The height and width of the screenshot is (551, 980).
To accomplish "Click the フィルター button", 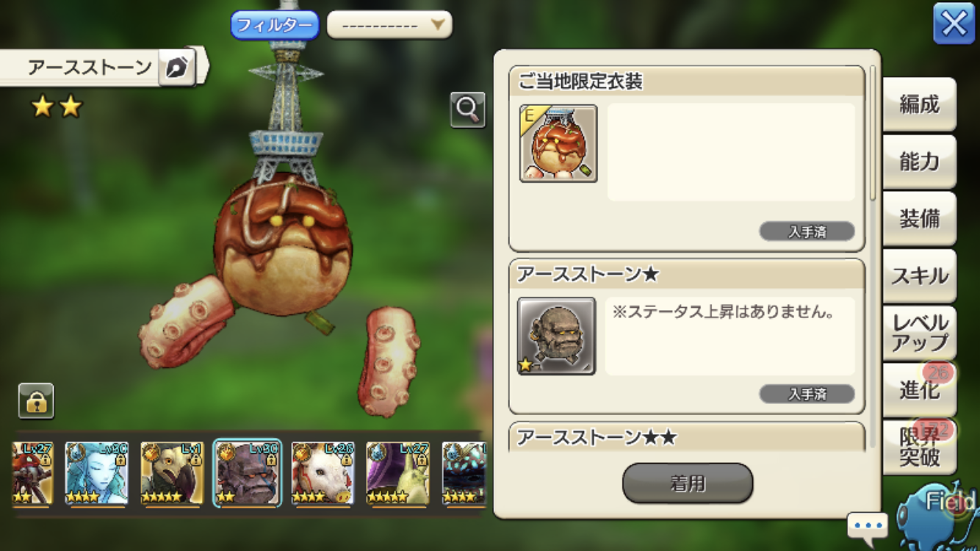I will click(275, 26).
